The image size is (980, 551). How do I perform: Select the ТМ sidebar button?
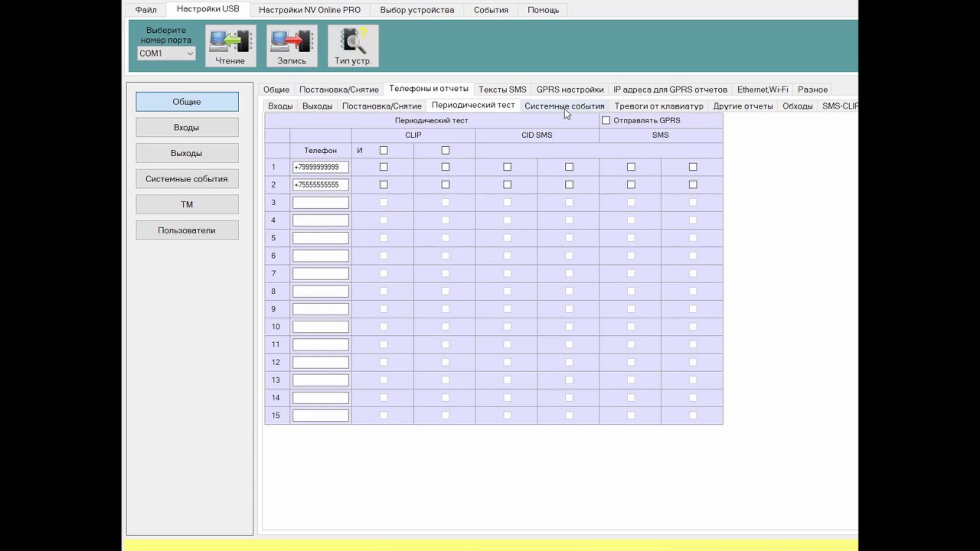tap(187, 204)
